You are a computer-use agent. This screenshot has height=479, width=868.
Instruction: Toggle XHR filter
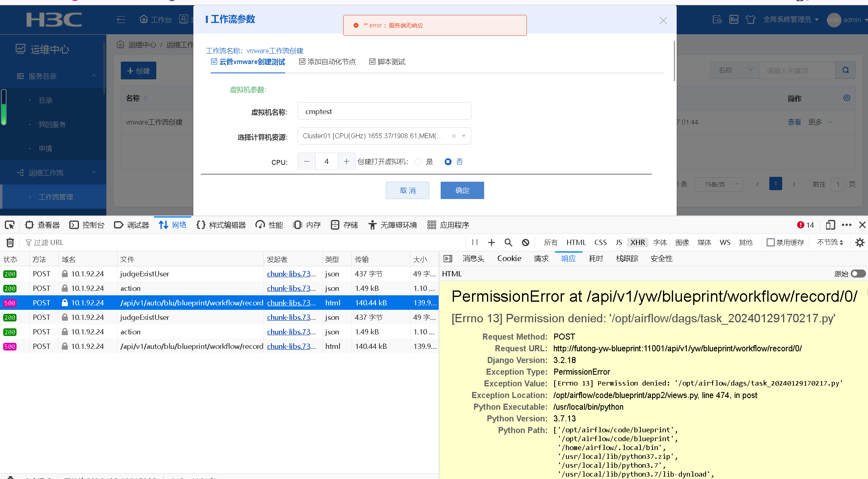coord(638,242)
